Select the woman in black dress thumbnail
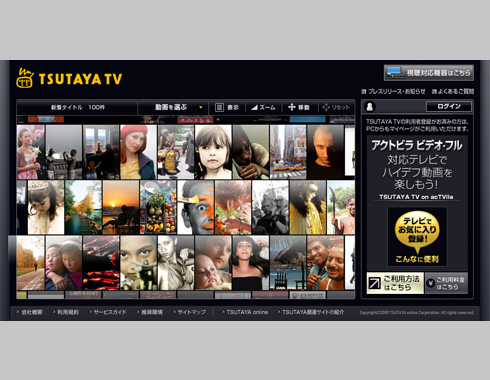Viewport: 490px width, 380px height. [251, 263]
